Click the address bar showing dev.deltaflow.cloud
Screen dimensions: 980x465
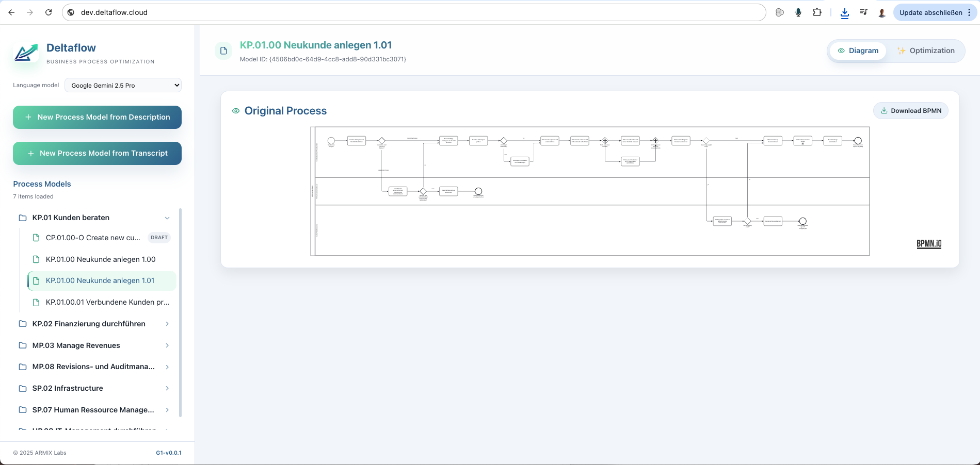pos(114,12)
